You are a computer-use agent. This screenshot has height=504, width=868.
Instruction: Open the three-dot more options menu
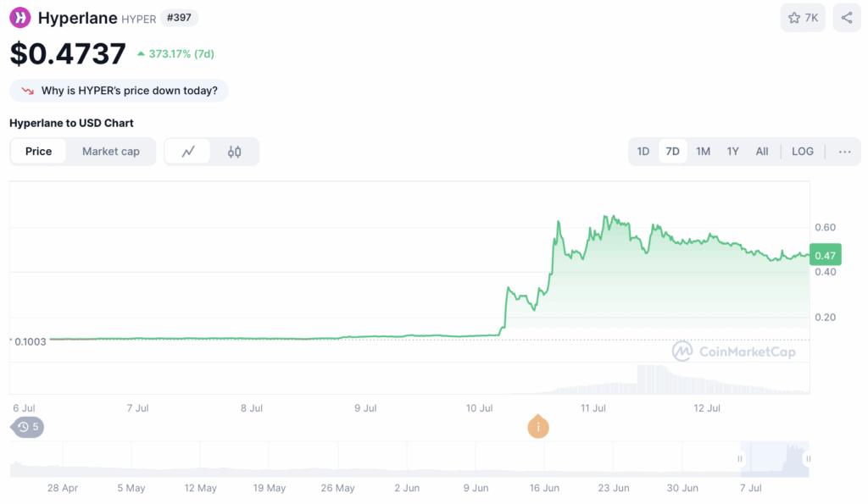[x=844, y=152]
